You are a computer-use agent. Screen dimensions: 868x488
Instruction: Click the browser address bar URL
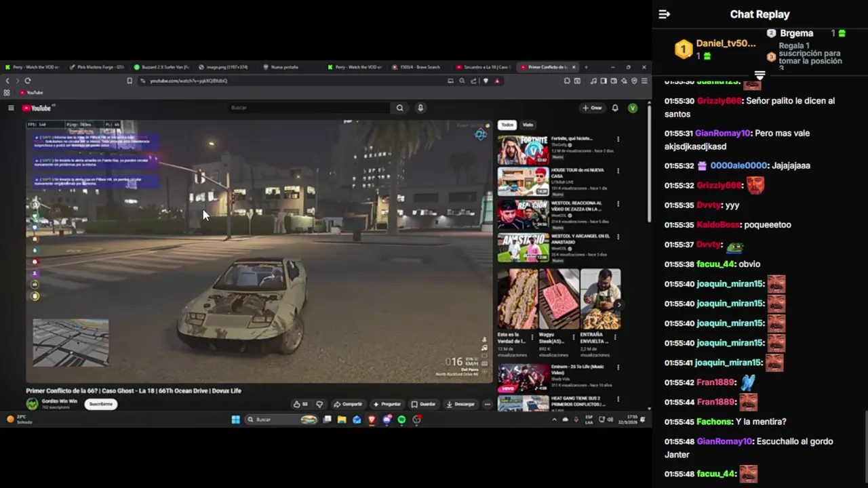pos(189,81)
